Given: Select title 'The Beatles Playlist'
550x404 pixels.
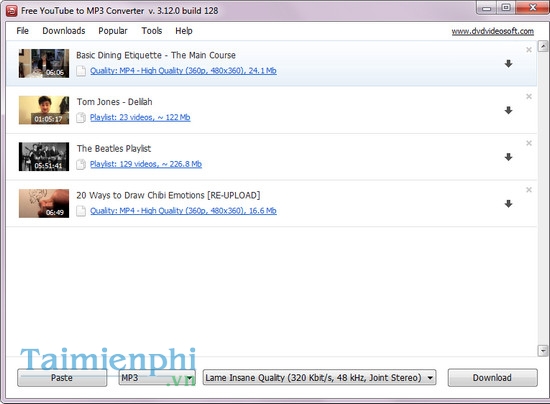Looking at the screenshot, I should click(114, 148).
